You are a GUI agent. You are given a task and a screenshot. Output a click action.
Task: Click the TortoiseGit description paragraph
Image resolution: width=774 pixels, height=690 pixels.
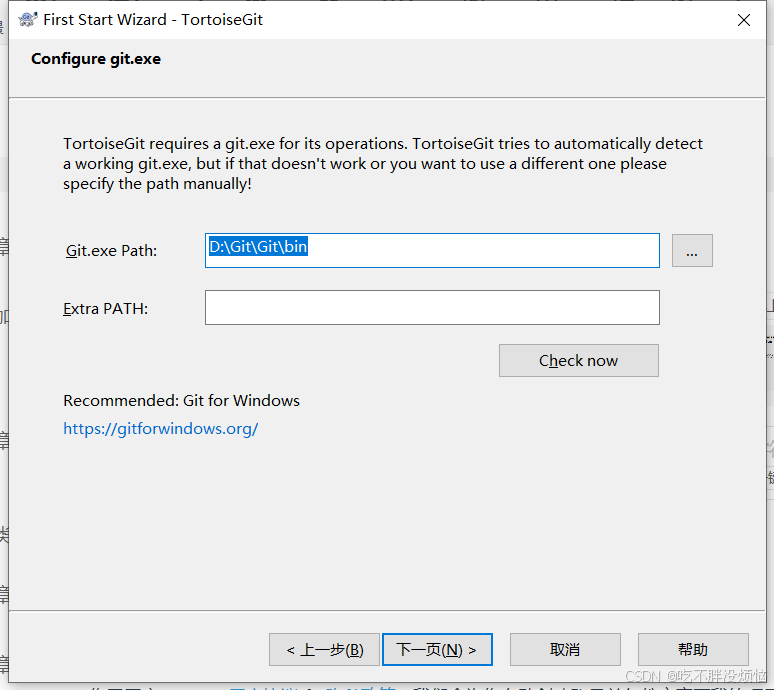coord(383,163)
